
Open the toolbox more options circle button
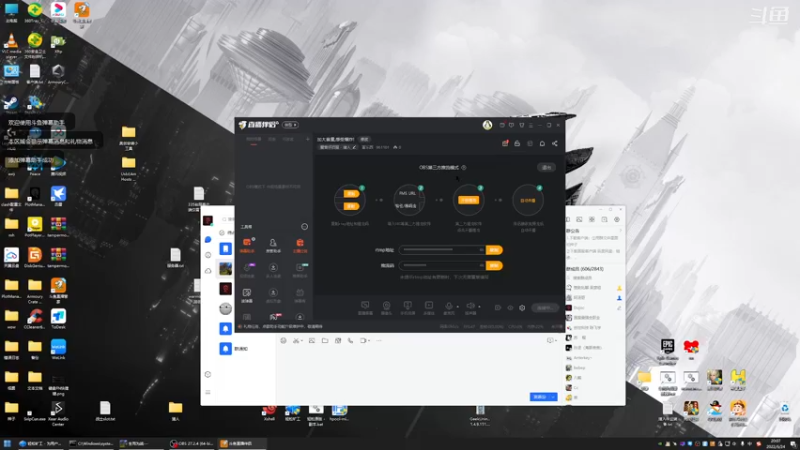304,227
